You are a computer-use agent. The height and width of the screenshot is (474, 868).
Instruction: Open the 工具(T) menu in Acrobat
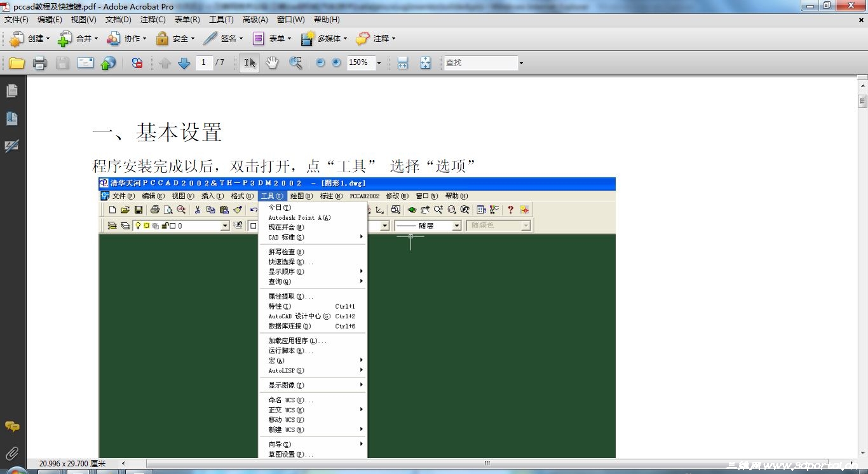[x=221, y=20]
